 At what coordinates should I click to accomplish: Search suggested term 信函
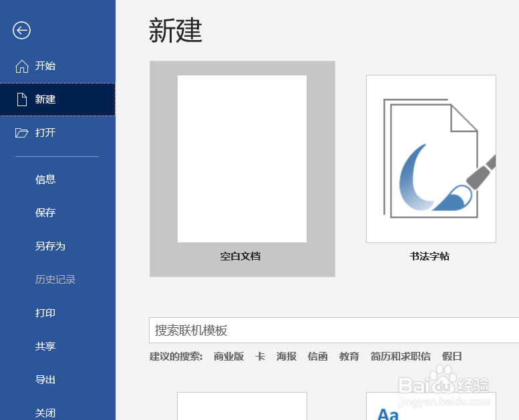[x=318, y=357]
